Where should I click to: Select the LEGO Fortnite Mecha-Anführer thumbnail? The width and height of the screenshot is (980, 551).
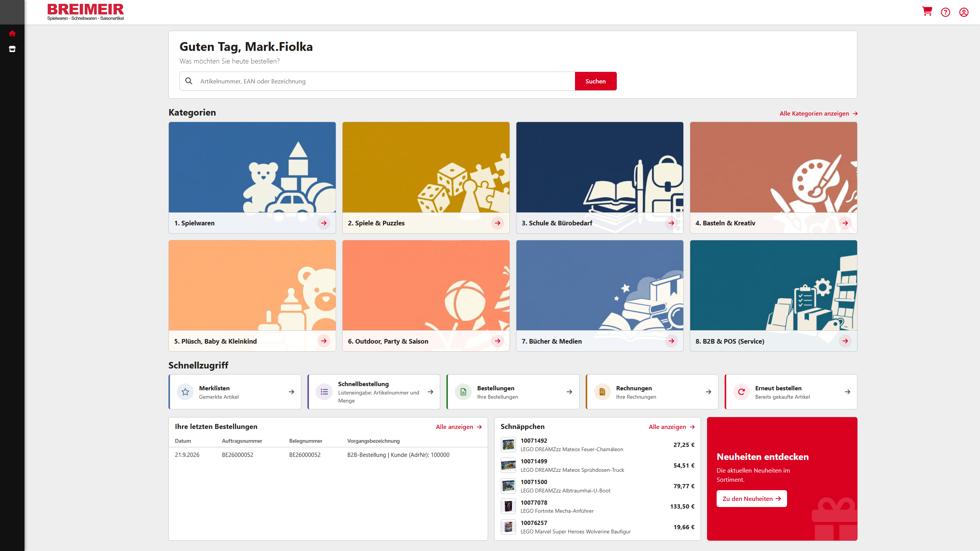[508, 507]
